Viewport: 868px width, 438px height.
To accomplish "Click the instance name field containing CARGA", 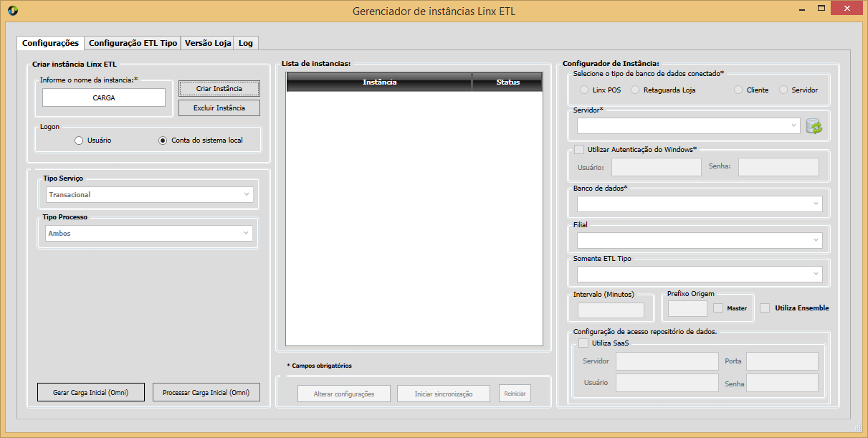I will (x=104, y=97).
